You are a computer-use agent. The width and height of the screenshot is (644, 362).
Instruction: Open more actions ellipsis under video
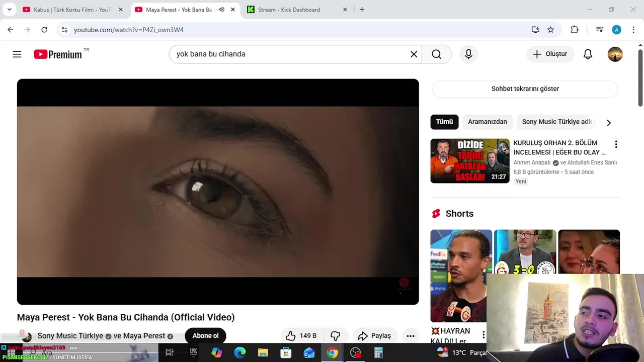pos(411,336)
